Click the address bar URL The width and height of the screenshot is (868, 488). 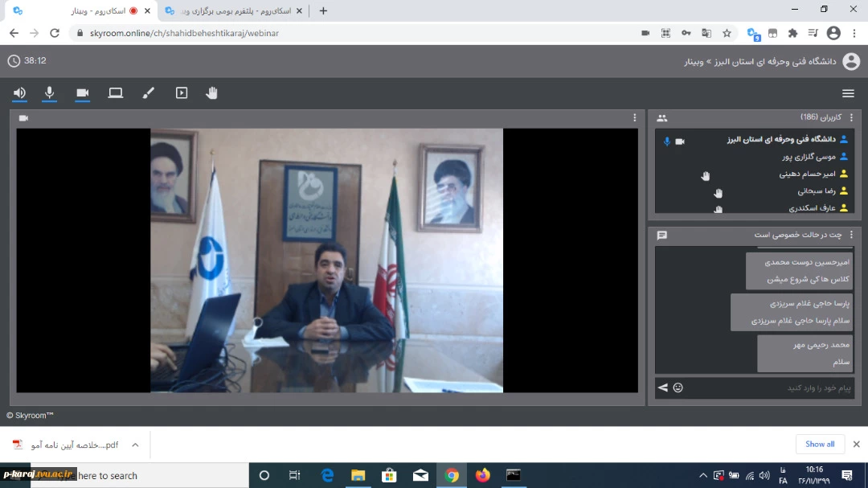coord(184,33)
